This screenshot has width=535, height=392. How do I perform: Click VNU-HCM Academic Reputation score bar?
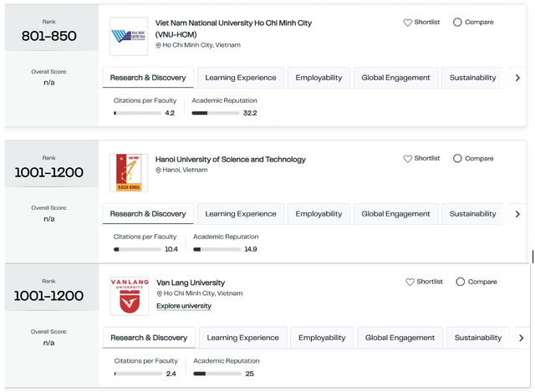coord(216,114)
